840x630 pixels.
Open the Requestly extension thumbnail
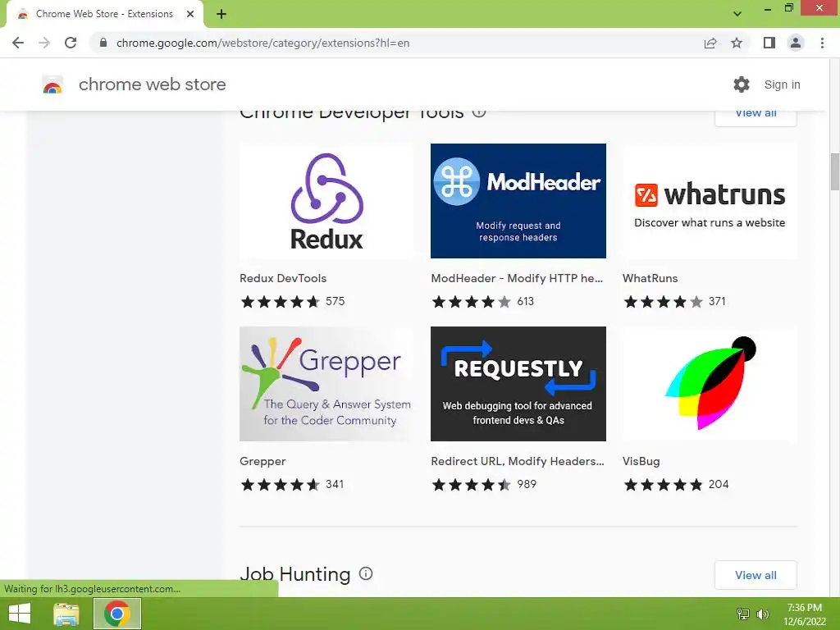[x=518, y=384]
